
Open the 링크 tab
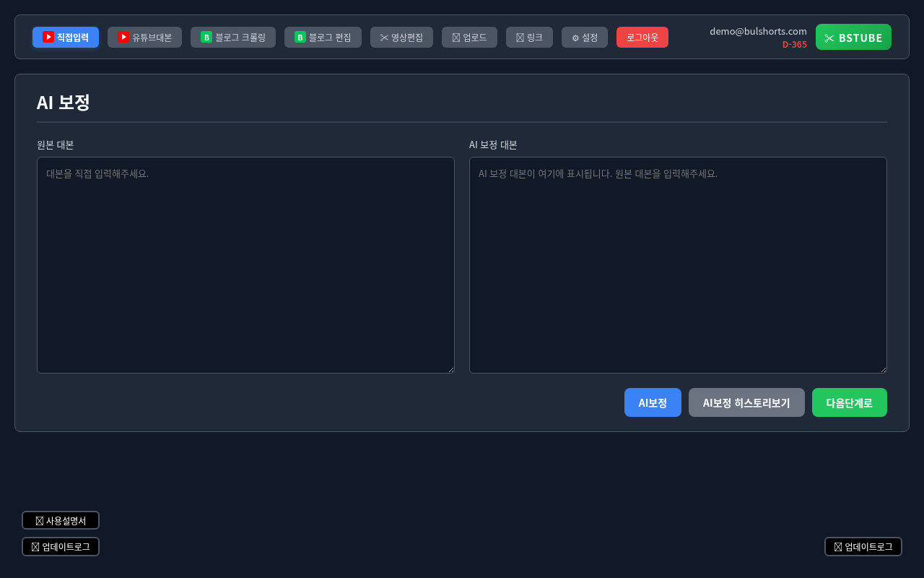529,38
